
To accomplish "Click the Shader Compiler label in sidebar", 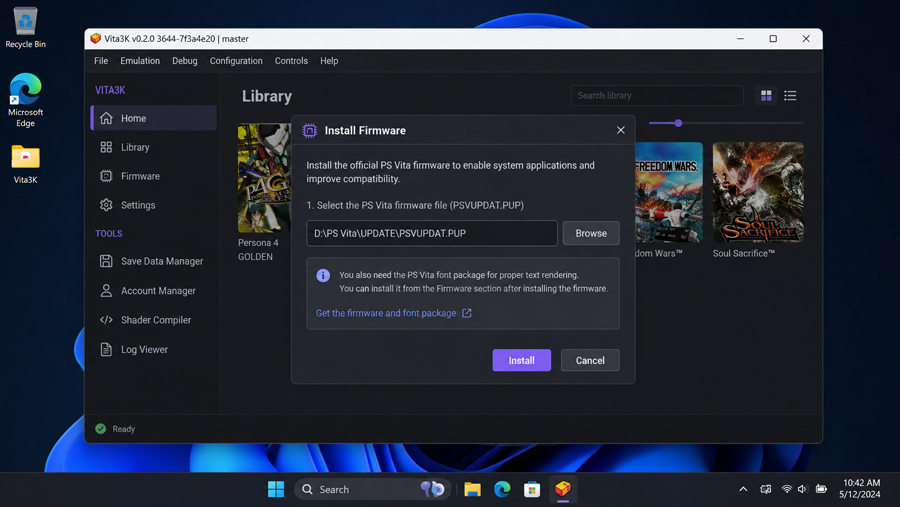I will point(156,320).
